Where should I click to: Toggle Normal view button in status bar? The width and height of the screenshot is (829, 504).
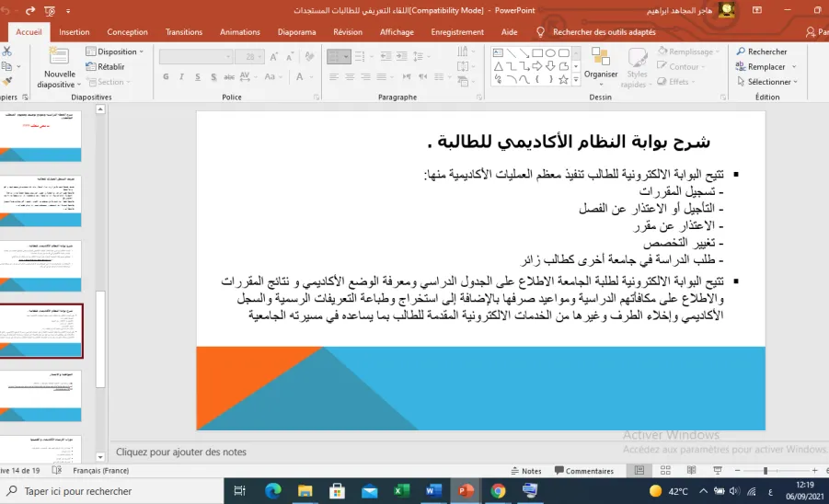click(639, 470)
